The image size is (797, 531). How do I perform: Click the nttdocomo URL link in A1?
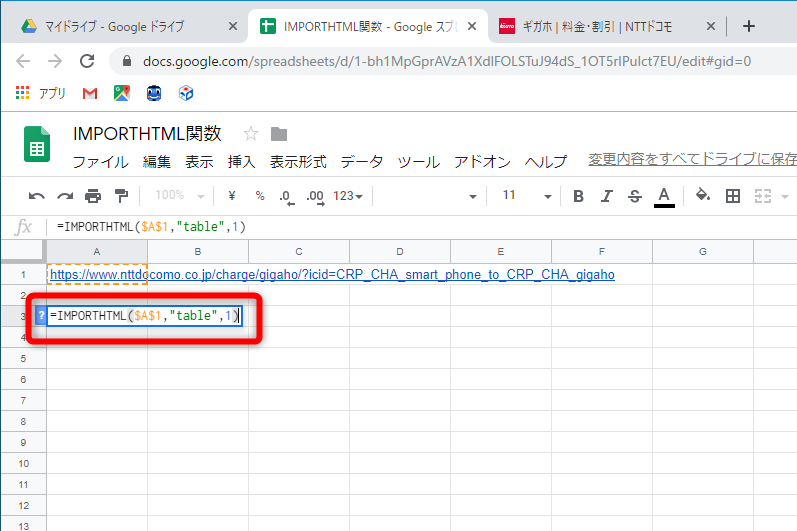tap(332, 275)
